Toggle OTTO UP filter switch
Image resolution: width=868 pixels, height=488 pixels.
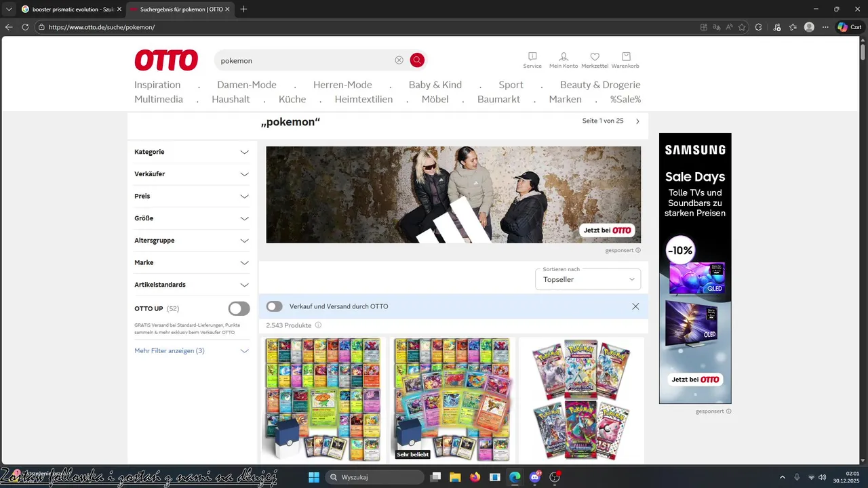239,309
